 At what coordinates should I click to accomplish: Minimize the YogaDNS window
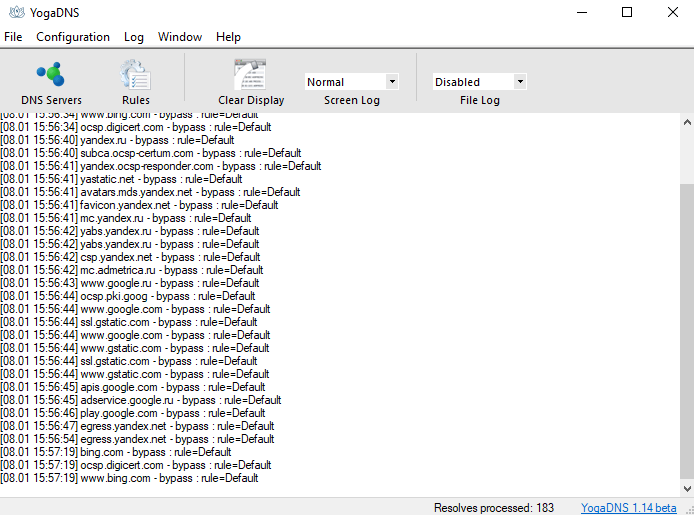click(x=582, y=12)
